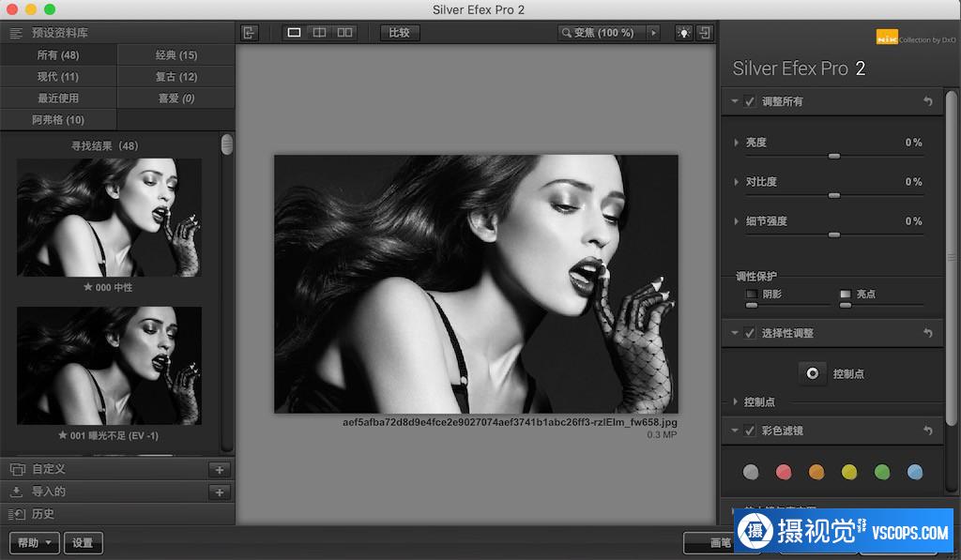Import a preset with the plus button
Viewport: 961px width, 560px height.
(x=220, y=492)
